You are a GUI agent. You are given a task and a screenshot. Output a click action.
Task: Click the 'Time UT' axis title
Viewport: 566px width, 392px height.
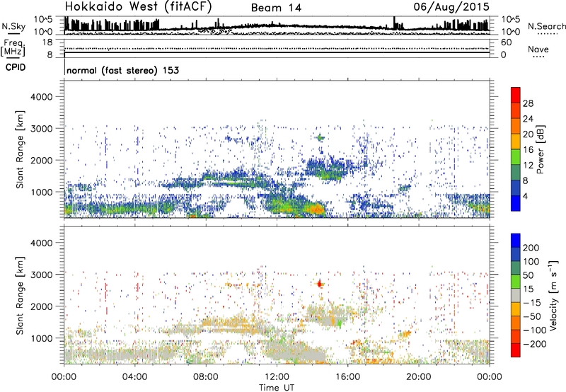(277, 388)
